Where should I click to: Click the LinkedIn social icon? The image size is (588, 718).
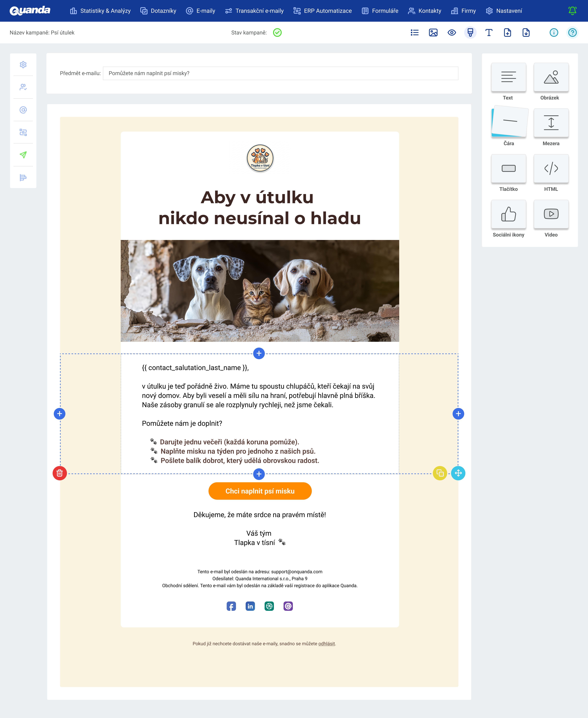click(250, 606)
